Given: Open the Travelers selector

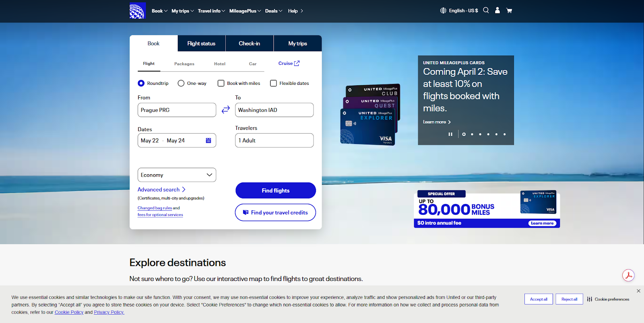Looking at the screenshot, I should point(274,140).
